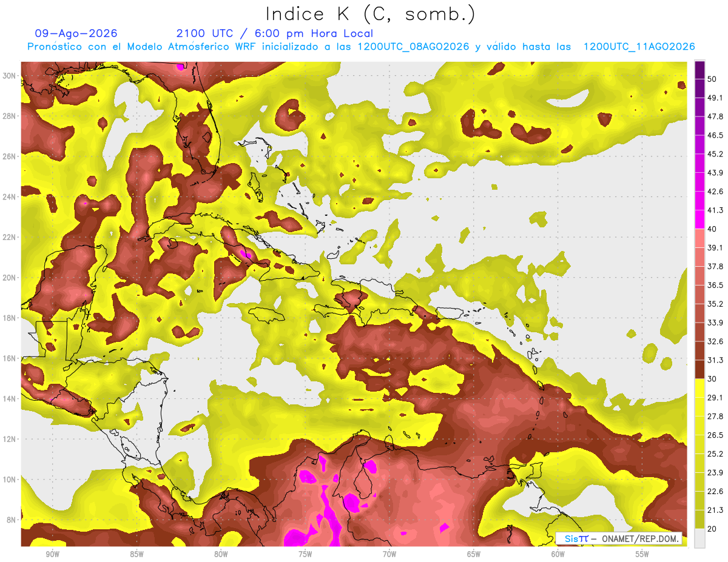
Task: Click the longitude axis label "70W"
Action: click(x=389, y=555)
